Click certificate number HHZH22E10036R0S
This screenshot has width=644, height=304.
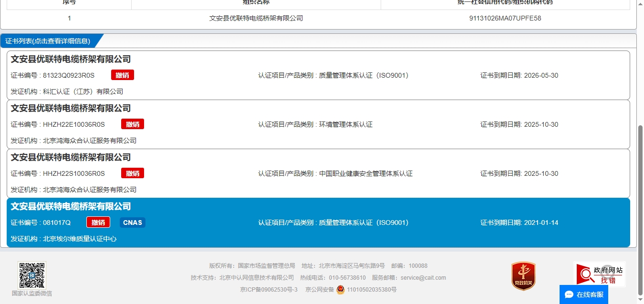pyautogui.click(x=74, y=124)
